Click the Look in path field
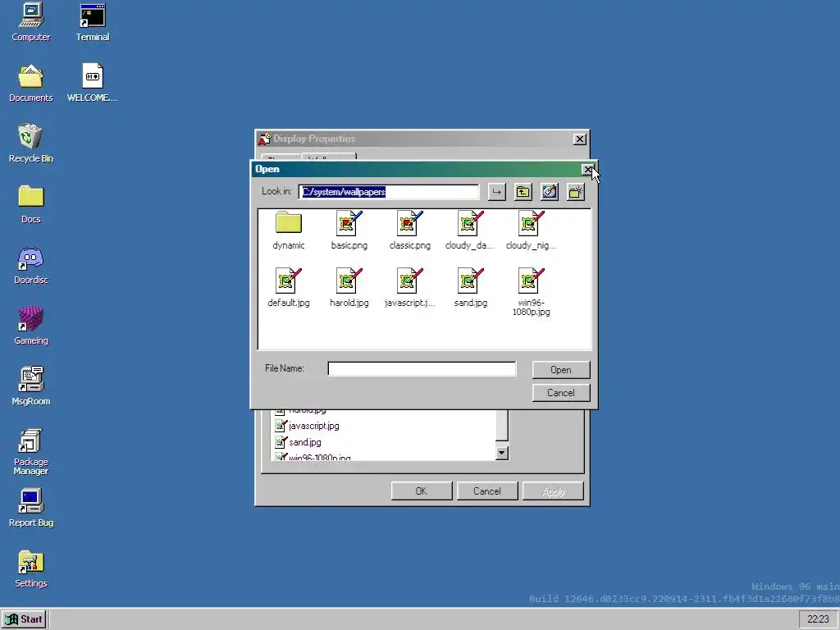 (x=389, y=192)
